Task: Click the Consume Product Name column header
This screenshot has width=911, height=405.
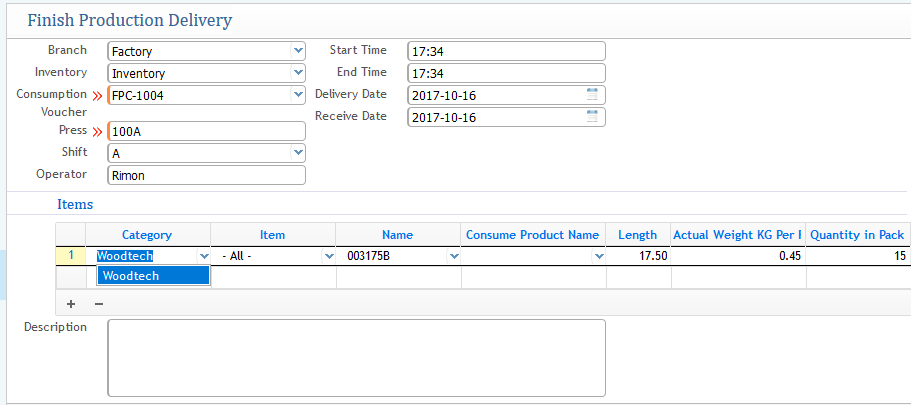Action: point(532,235)
